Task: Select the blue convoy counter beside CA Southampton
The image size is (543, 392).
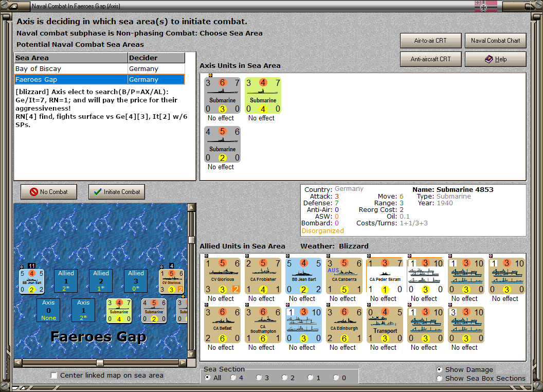Action: (304, 325)
